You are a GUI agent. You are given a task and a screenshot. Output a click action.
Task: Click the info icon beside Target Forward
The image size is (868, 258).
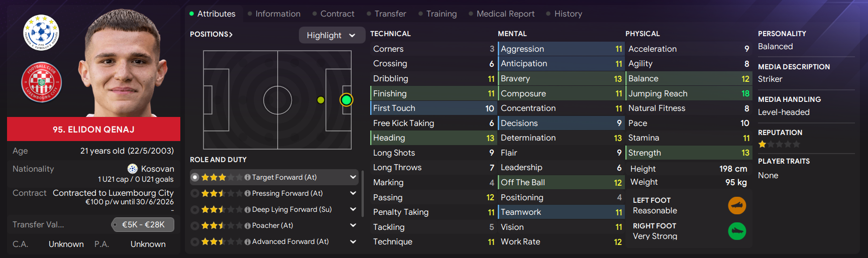coord(247,177)
